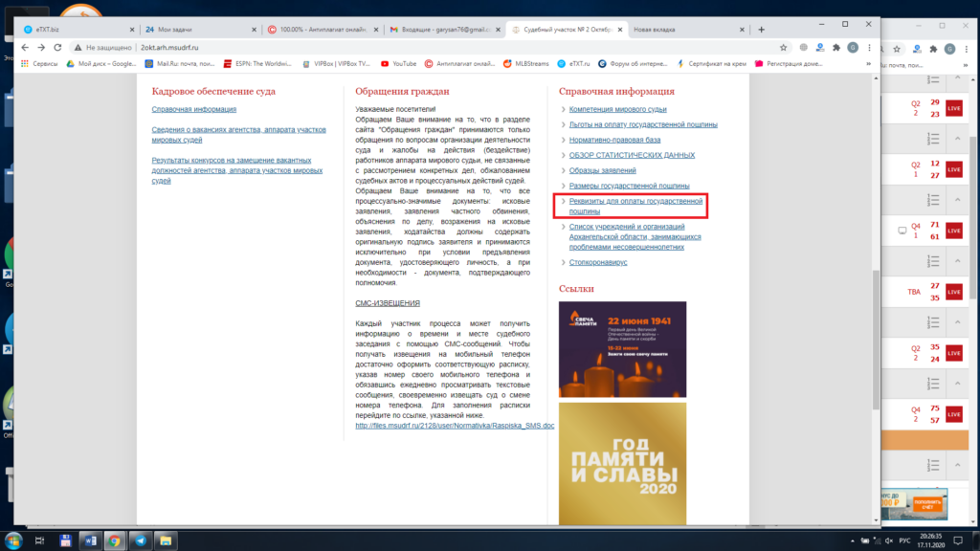The image size is (980, 551).
Task: Click the top LIVE badge in background window
Action: click(954, 108)
